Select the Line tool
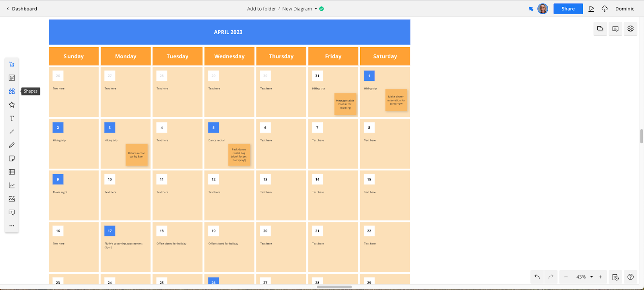 coord(12,132)
